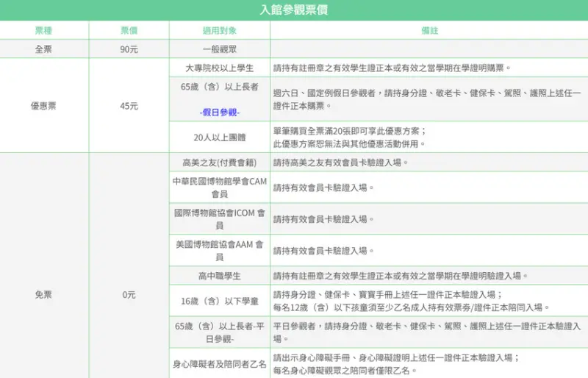Image resolution: width=588 pixels, height=378 pixels.
Task: Click 高美之友(付費會籍) entry
Action: tap(219, 163)
